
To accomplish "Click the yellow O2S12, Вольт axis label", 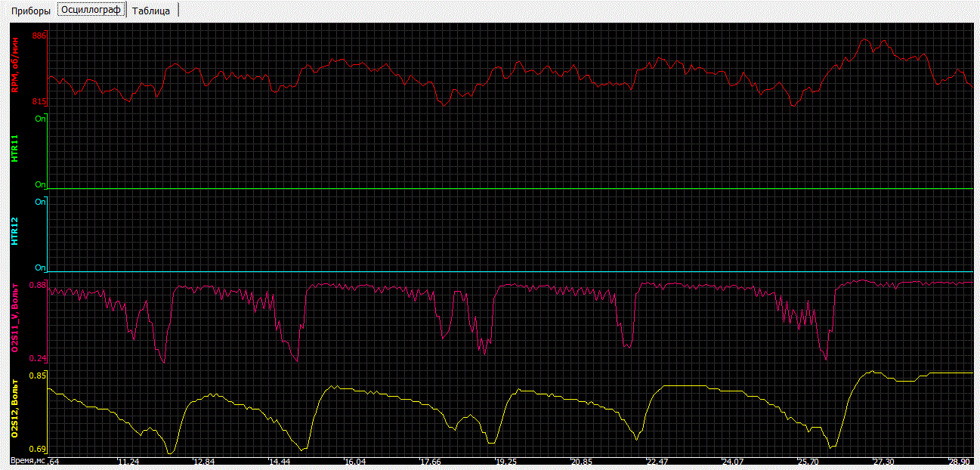I will point(14,412).
